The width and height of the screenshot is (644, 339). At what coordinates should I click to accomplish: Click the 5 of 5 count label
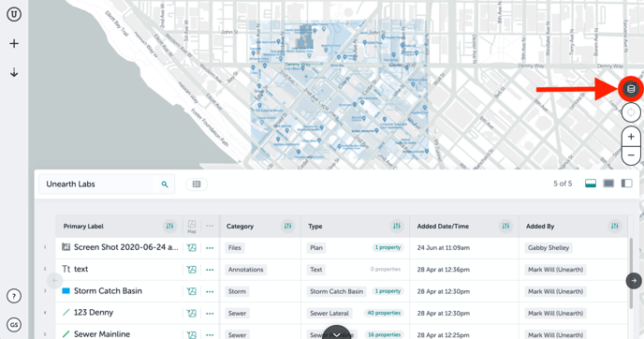(x=563, y=184)
